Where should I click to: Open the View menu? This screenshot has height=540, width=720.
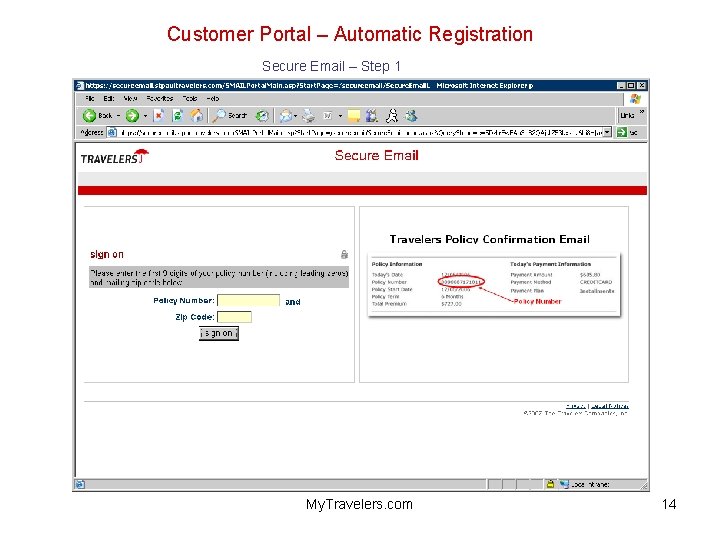130,98
